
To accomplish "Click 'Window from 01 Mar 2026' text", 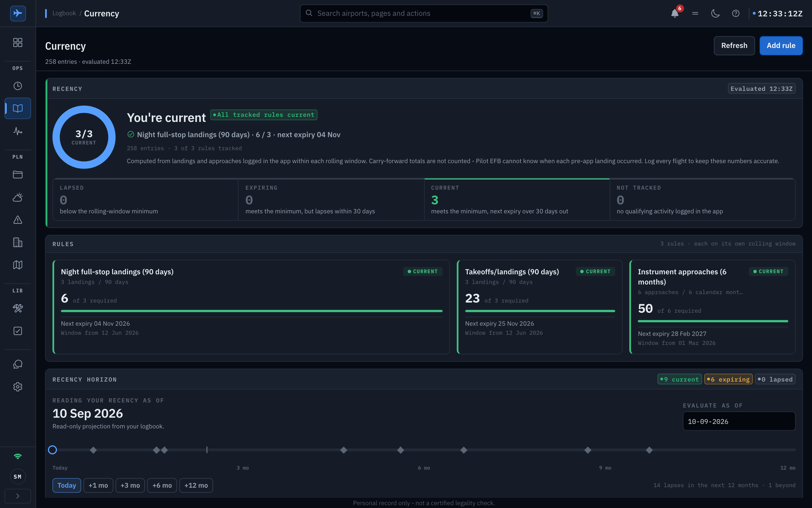I will coord(676,343).
